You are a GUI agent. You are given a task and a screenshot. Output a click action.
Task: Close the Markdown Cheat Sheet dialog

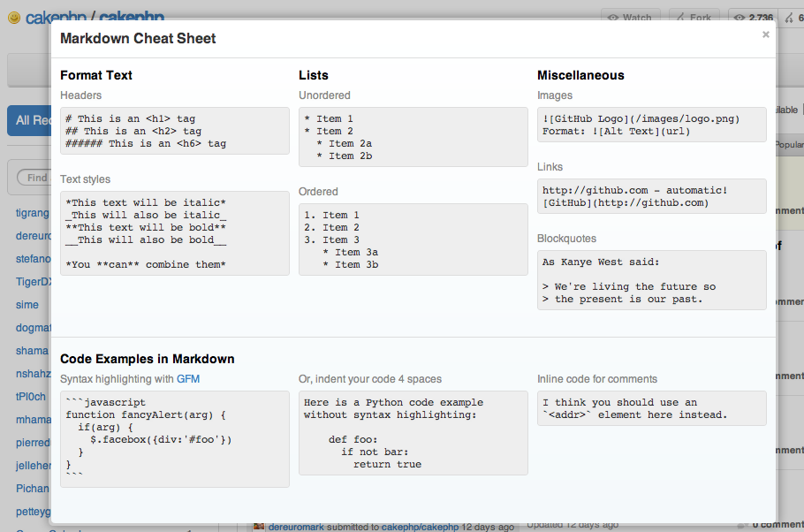point(765,34)
